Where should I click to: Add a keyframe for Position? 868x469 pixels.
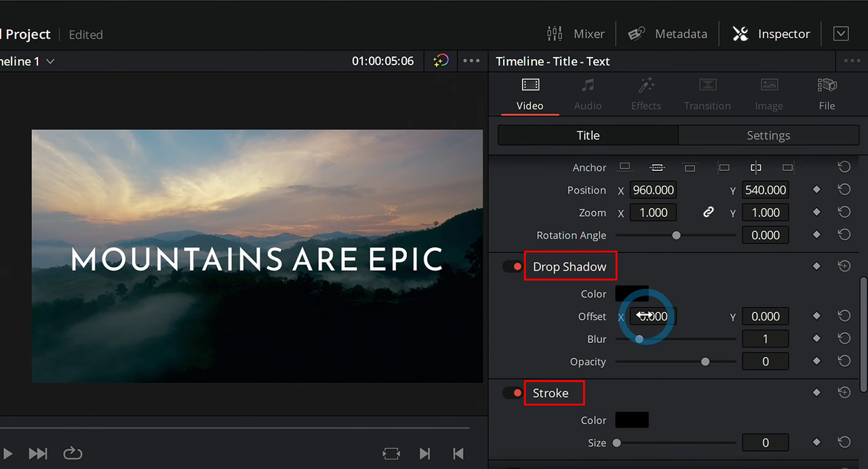coord(816,190)
